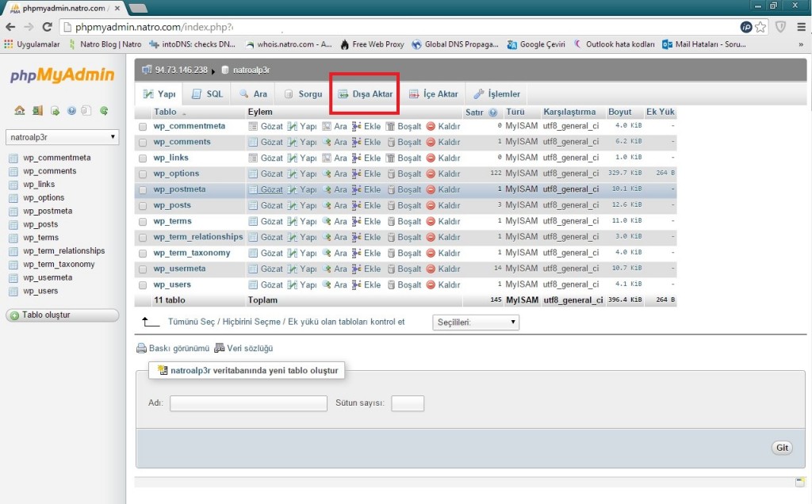This screenshot has height=504, width=812.
Task: Open the Natro Blog bookmark
Action: tap(105, 44)
